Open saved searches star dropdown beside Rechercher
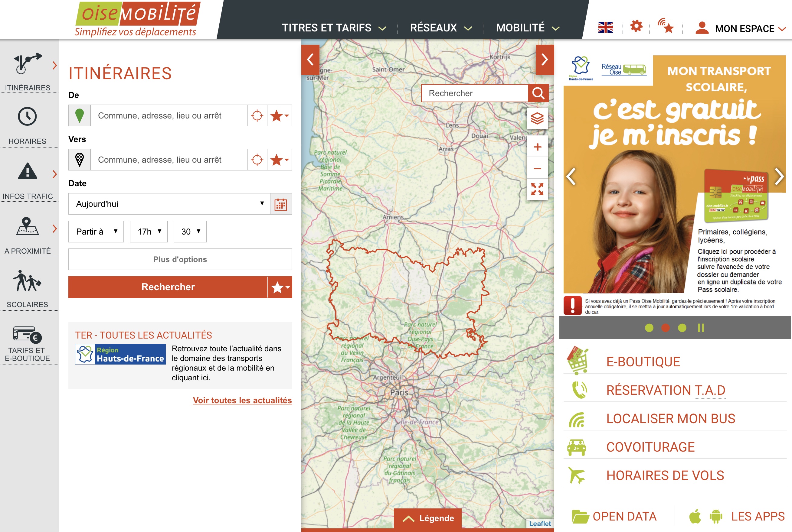 click(280, 287)
